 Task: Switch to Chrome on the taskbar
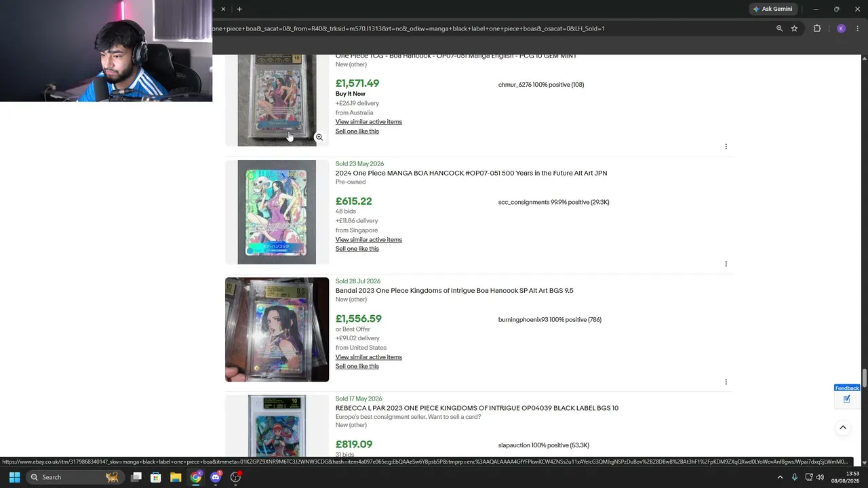tap(196, 477)
